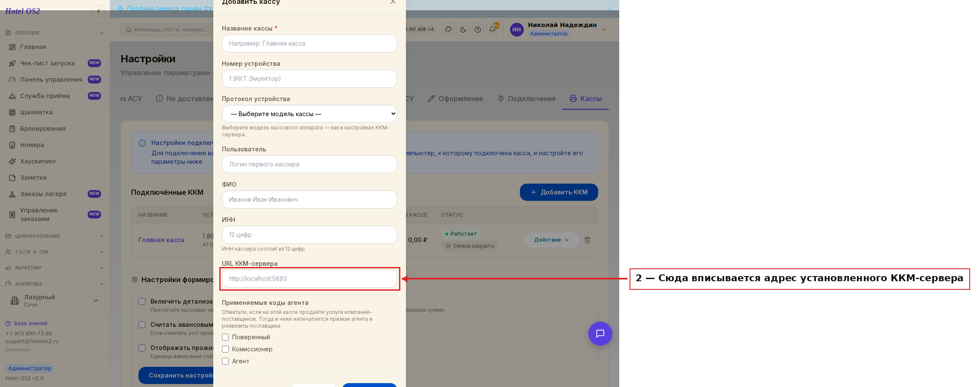Click the Настройки формирования gear icon

(x=135, y=279)
